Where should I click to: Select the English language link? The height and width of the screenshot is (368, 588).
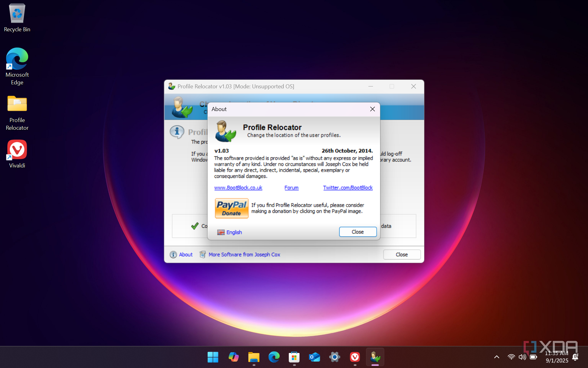[x=234, y=232]
